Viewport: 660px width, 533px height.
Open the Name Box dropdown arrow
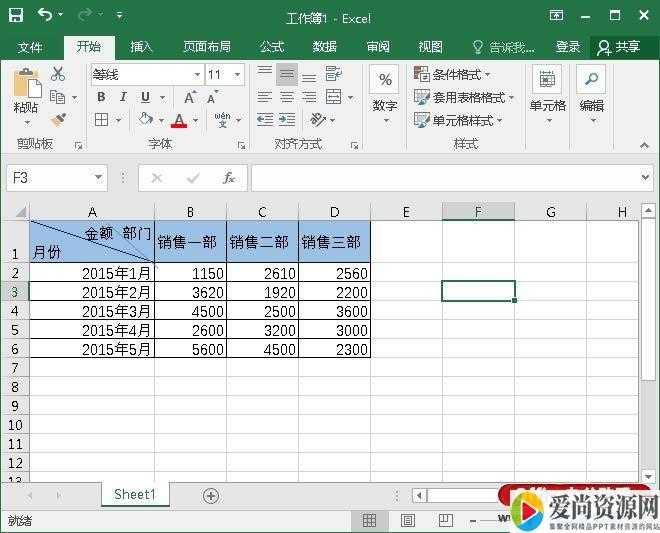(x=98, y=178)
